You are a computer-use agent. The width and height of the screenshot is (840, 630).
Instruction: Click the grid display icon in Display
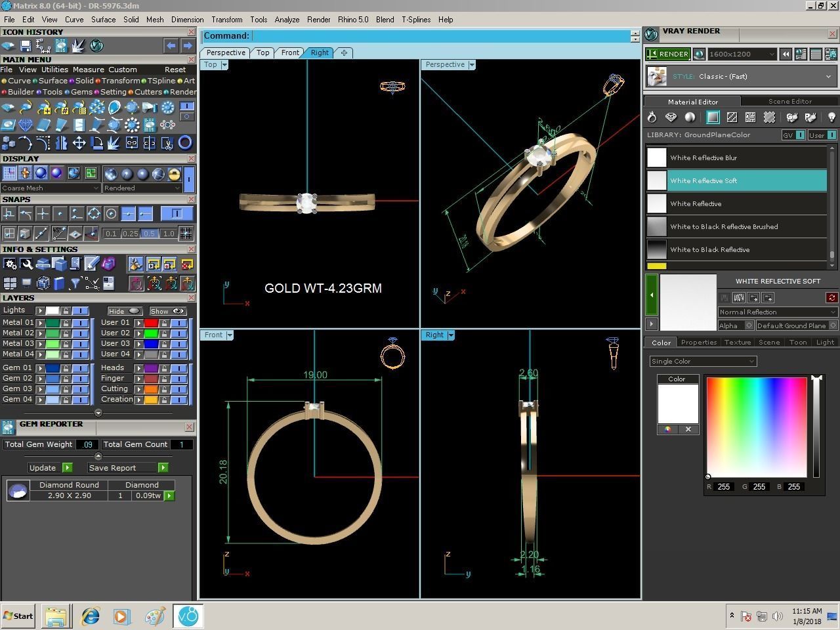coord(9,173)
